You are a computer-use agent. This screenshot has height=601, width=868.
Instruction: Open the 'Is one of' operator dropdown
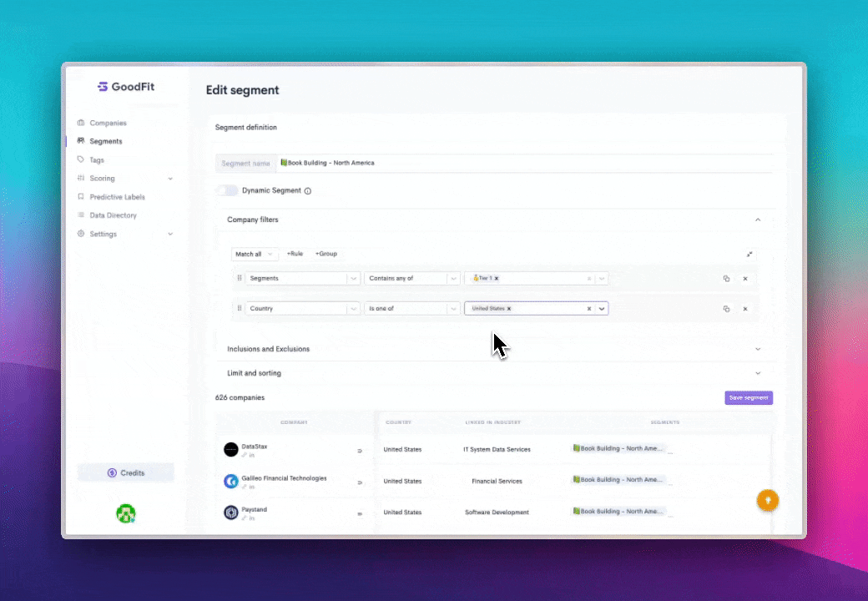[x=411, y=309]
